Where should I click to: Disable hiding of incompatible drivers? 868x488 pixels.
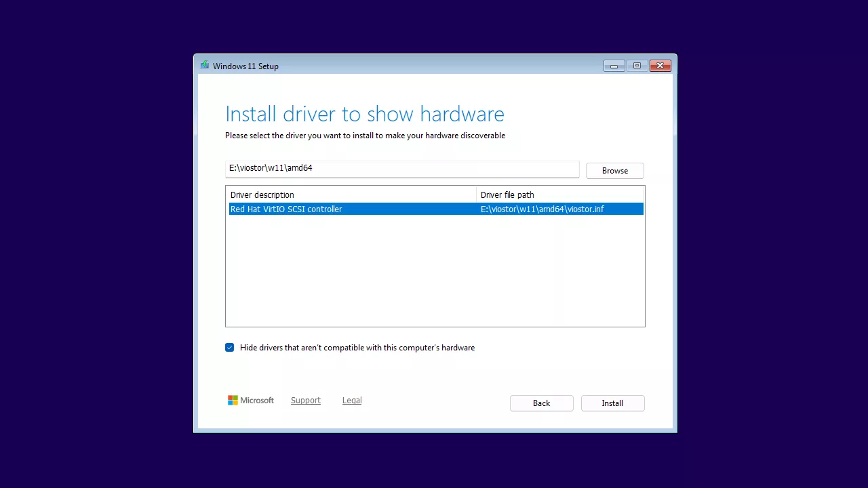[229, 347]
